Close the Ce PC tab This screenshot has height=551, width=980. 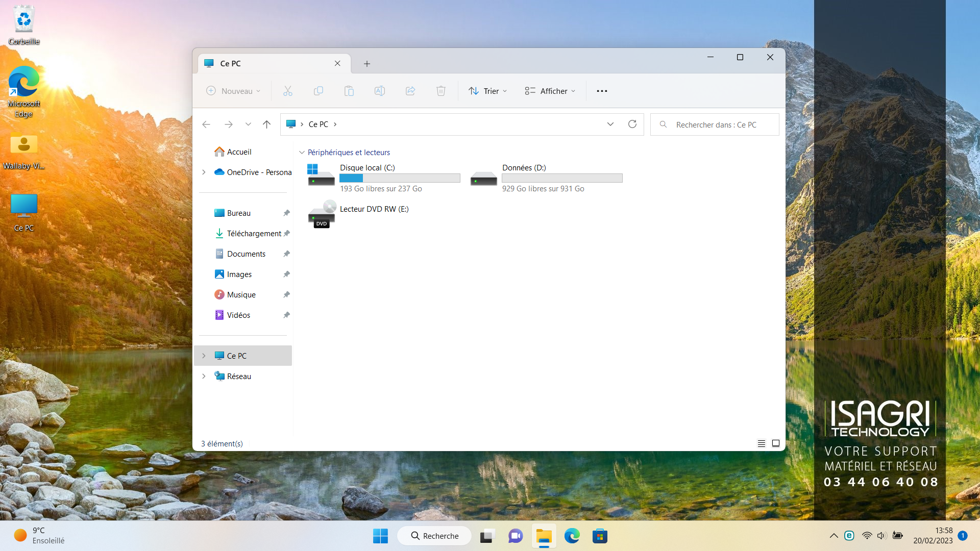(x=337, y=63)
